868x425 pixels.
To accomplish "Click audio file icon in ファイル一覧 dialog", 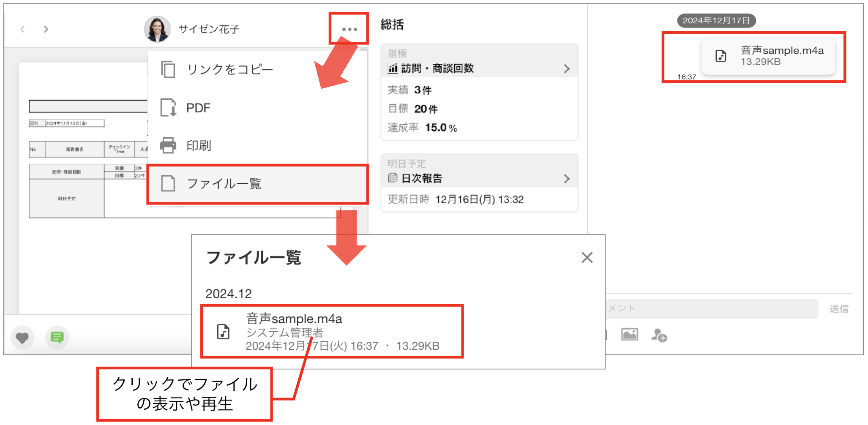I will (x=223, y=332).
